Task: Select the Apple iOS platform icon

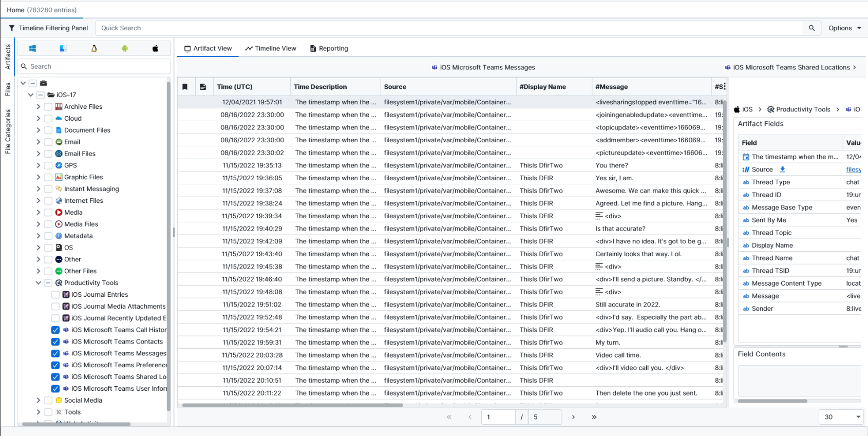Action: (x=155, y=48)
